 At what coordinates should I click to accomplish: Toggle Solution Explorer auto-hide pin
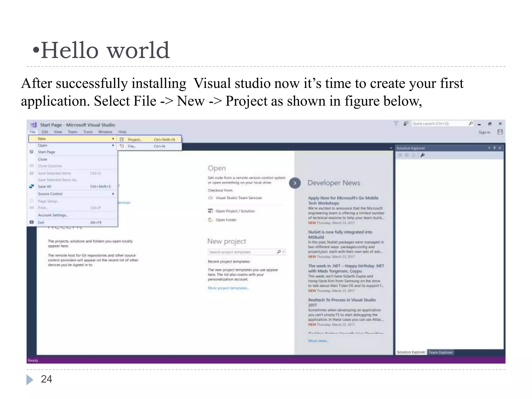(x=494, y=148)
